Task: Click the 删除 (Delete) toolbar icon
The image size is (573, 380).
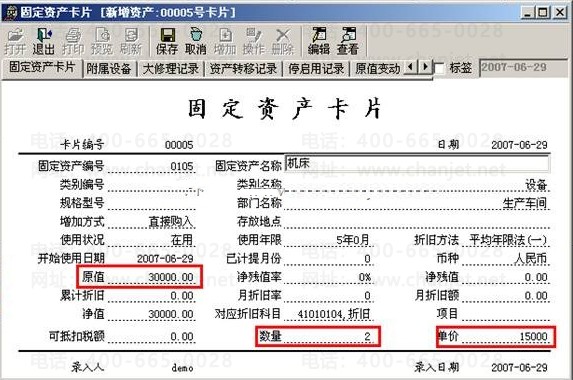Action: point(282,41)
